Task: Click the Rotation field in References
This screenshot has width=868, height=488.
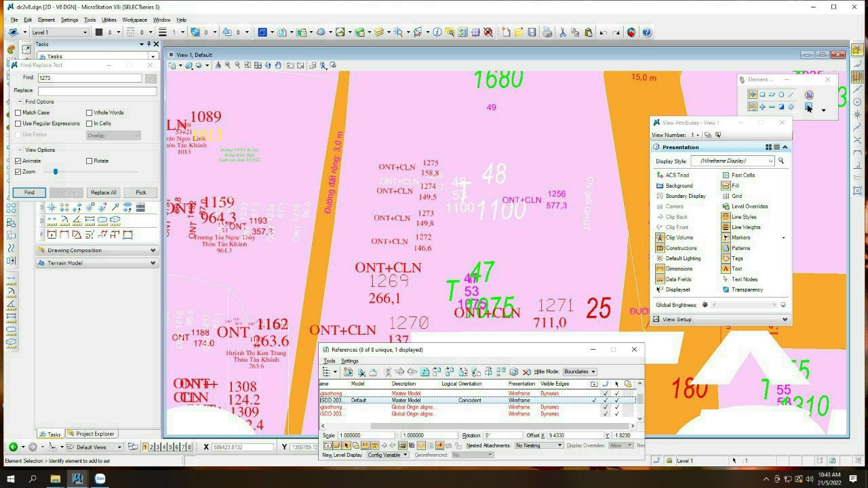Action: [x=502, y=435]
